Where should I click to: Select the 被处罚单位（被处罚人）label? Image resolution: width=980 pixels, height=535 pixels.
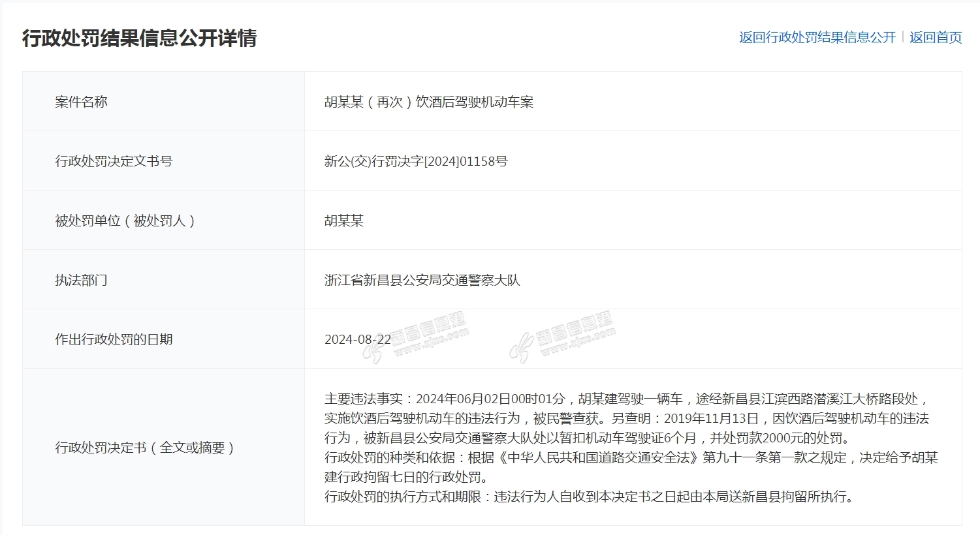click(125, 221)
